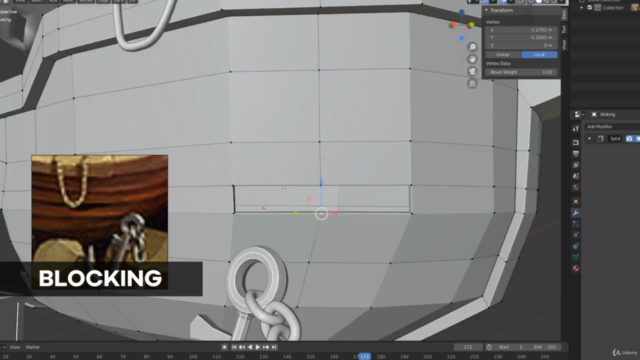
Task: Enable Global transform space
Action: pyautogui.click(x=503, y=55)
